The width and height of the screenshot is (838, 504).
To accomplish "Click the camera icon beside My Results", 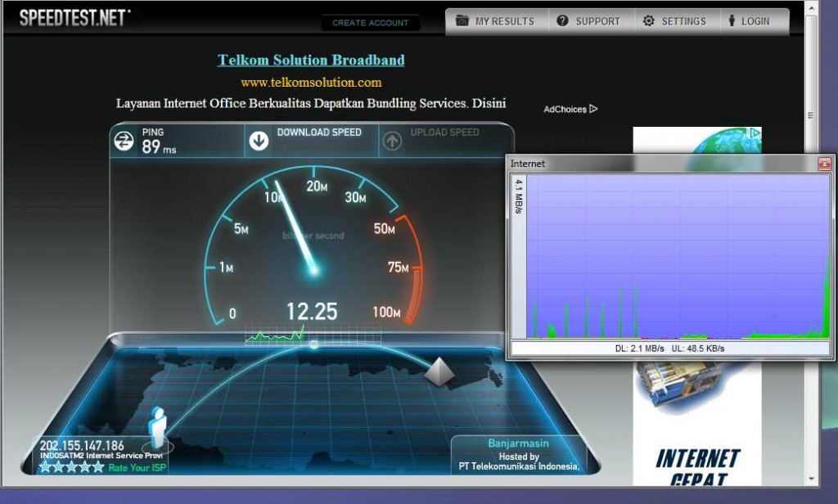I will 462,20.
